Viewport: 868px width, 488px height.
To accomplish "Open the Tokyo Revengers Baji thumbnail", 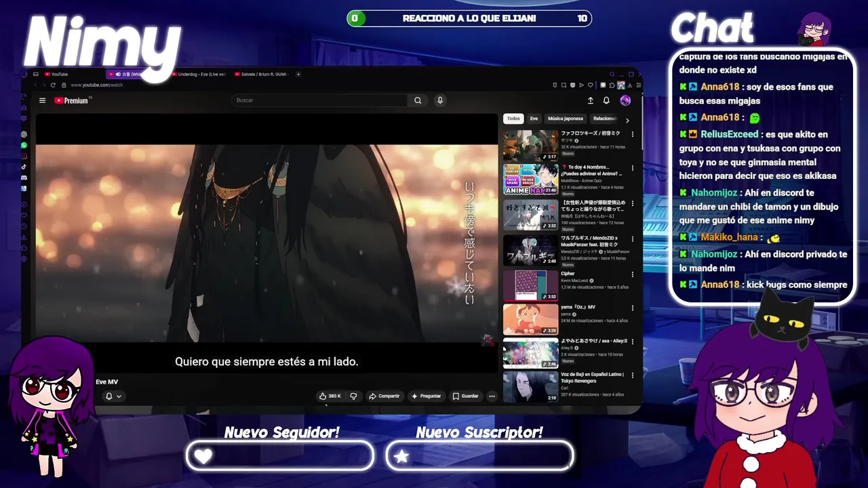I will (x=530, y=386).
